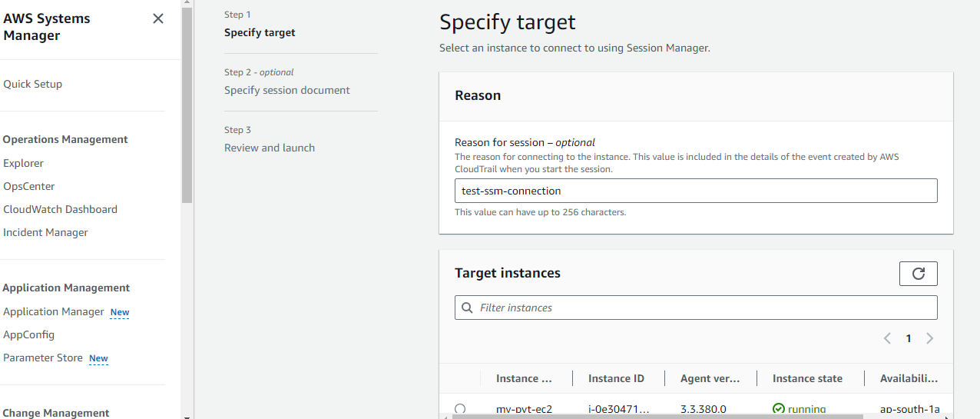The width and height of the screenshot is (980, 419).
Task: Open Parameter Store
Action: (43, 357)
